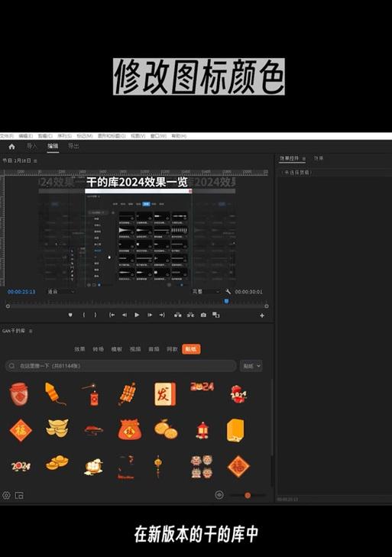Click the search magnifier icon
Screen dimensions: 392x557
pyautogui.click(x=11, y=366)
